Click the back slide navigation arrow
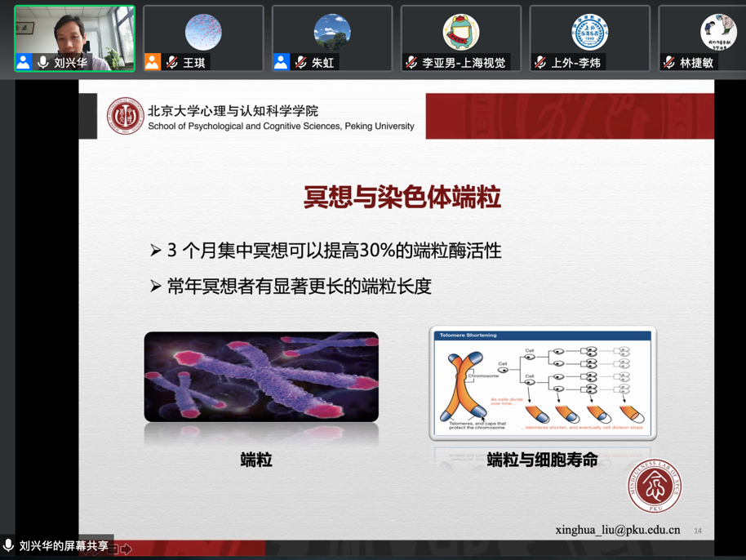The image size is (746, 560). click(86, 552)
